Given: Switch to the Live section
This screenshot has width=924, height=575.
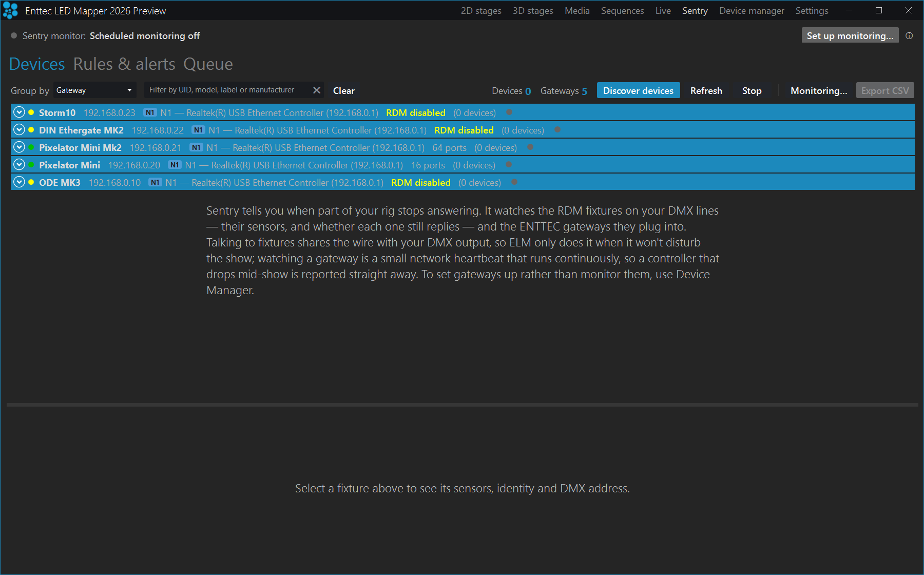Looking at the screenshot, I should 663,11.
